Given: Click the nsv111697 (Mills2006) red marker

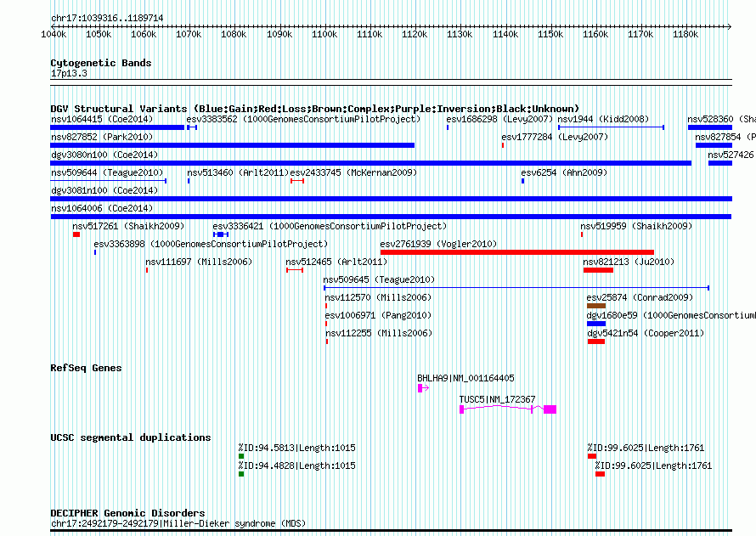Looking at the screenshot, I should coord(147,270).
